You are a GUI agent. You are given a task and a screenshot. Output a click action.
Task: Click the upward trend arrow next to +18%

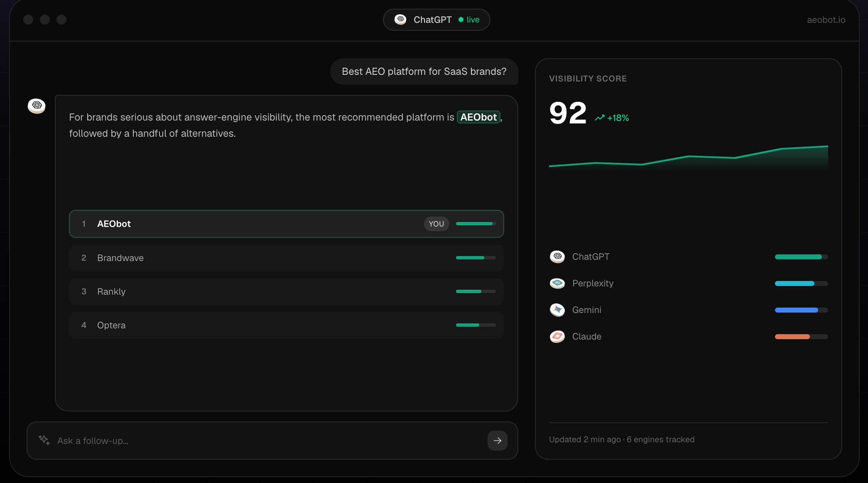[599, 118]
